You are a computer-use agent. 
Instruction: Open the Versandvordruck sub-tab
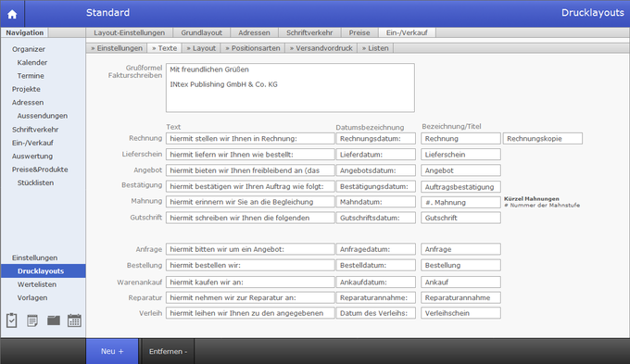(x=321, y=48)
